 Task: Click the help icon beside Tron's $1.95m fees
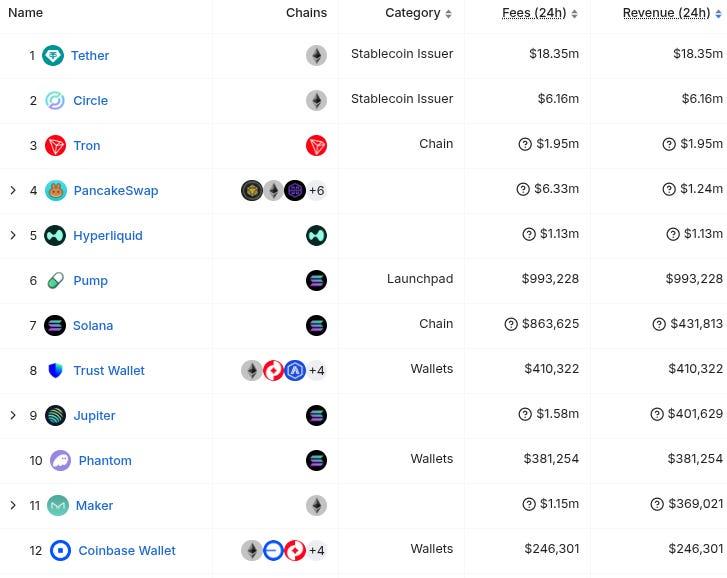coord(525,145)
